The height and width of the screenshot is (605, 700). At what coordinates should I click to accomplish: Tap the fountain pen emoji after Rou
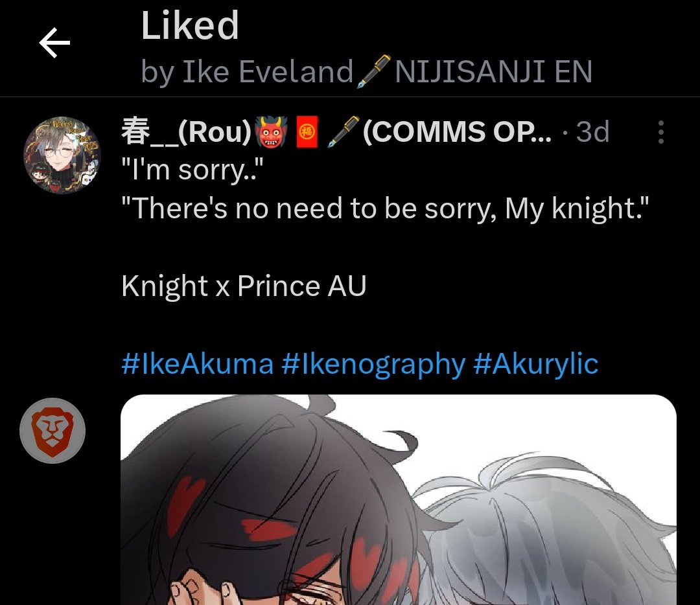click(x=344, y=132)
